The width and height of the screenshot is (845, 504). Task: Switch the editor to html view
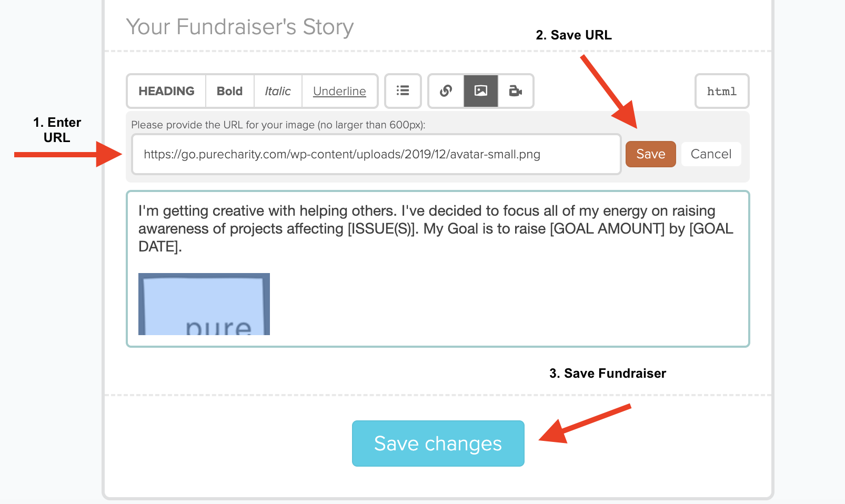click(722, 91)
